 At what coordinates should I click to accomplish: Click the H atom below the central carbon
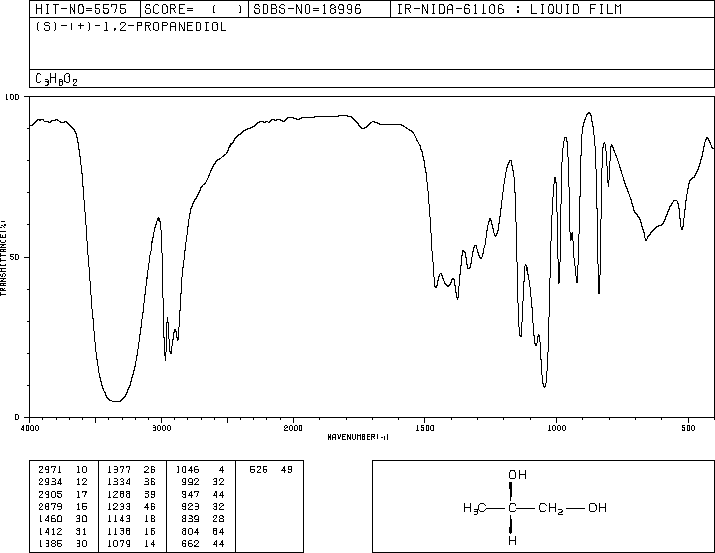513,541
